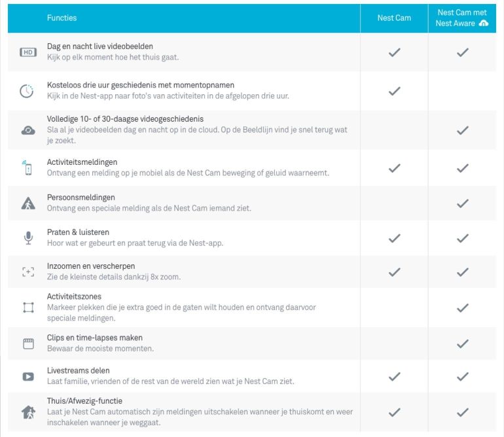The height and width of the screenshot is (437, 504).
Task: Click Nest Cam checkmark for Livestreams delen
Action: coord(394,376)
